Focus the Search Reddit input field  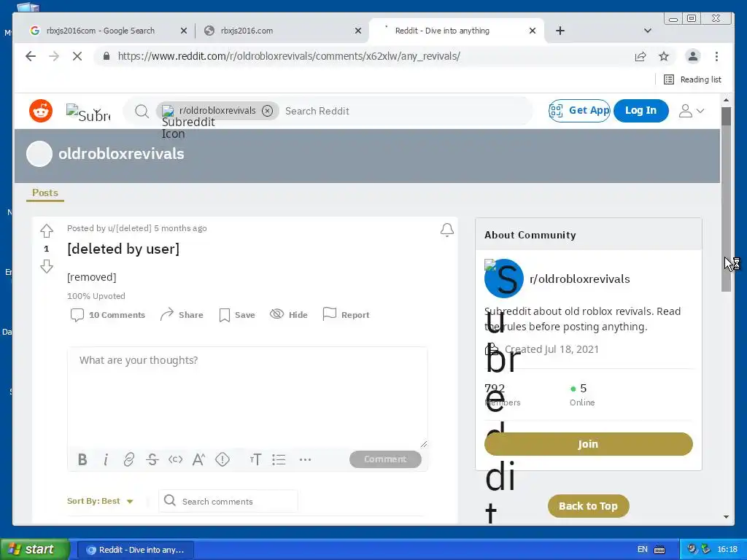click(405, 111)
